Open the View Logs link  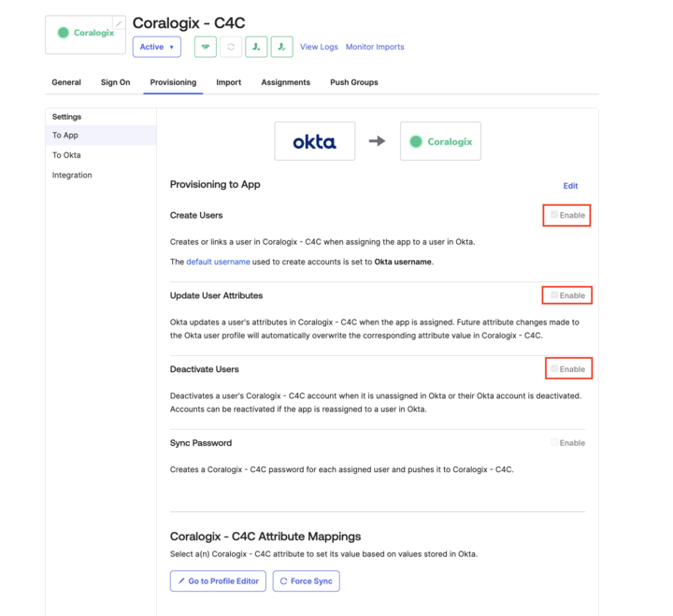click(x=319, y=47)
